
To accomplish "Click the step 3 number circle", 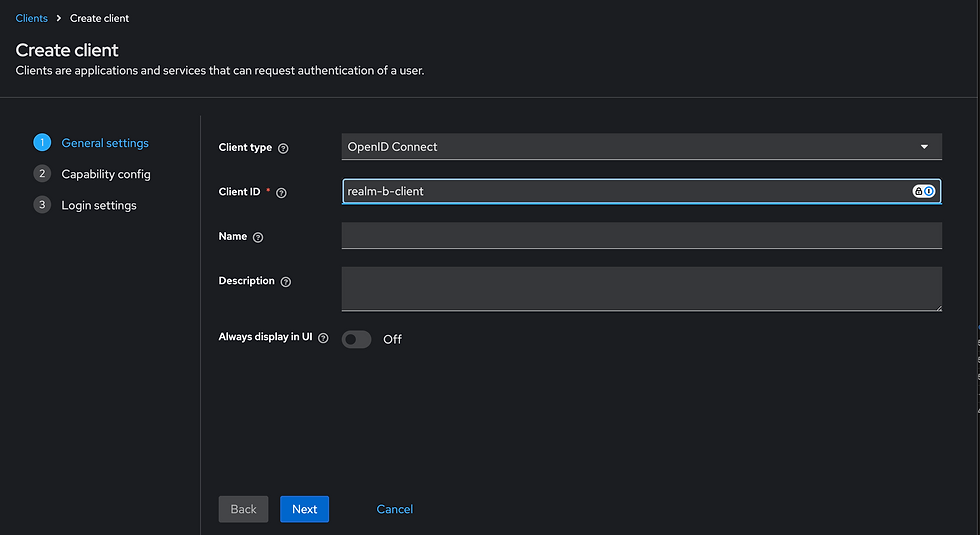I will (42, 204).
